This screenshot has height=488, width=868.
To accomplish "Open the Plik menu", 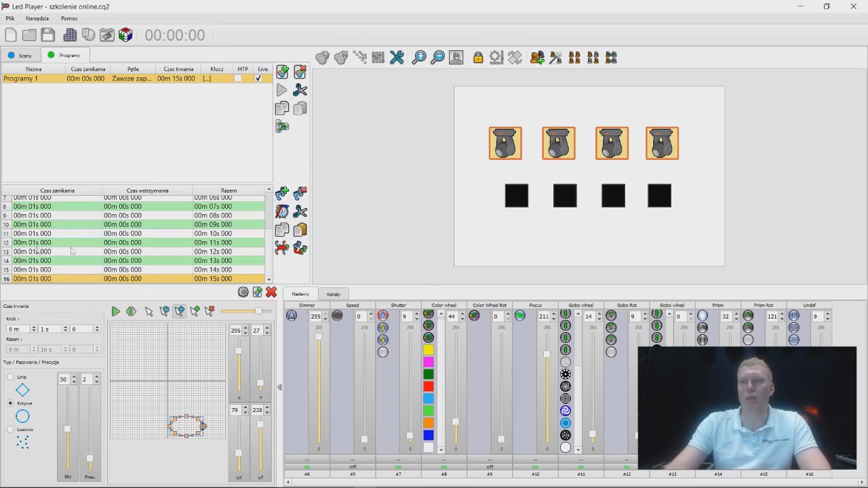I will (10, 18).
